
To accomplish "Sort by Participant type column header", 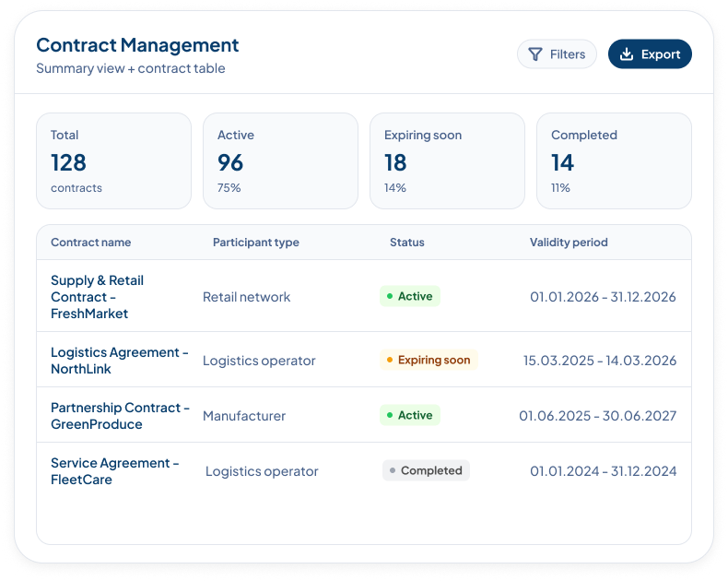I will coord(256,243).
